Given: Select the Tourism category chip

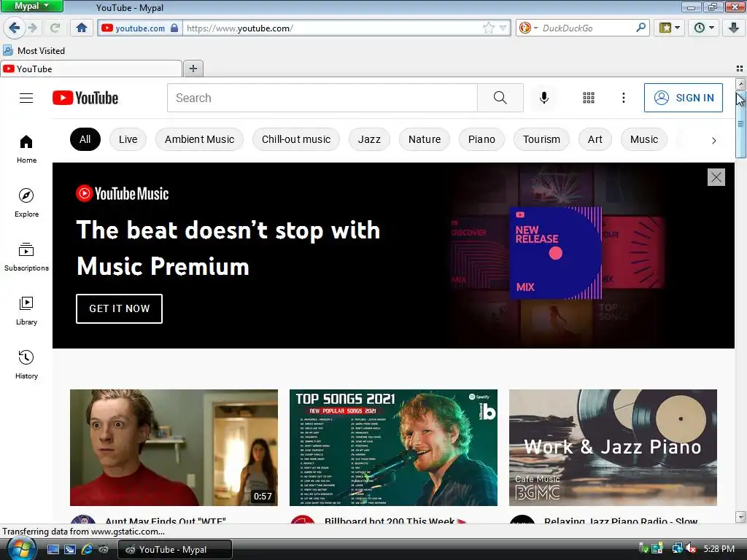Looking at the screenshot, I should [541, 139].
